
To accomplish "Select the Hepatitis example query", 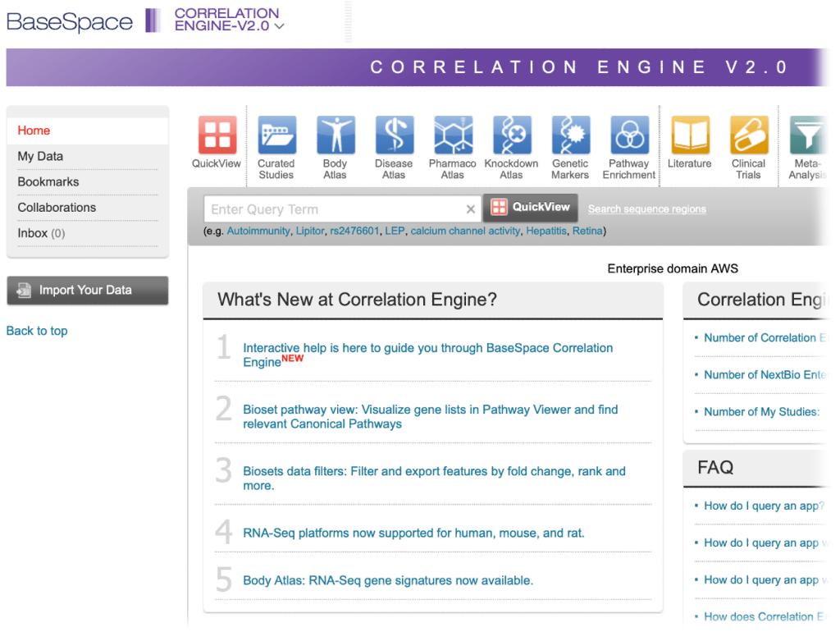I will tap(546, 231).
